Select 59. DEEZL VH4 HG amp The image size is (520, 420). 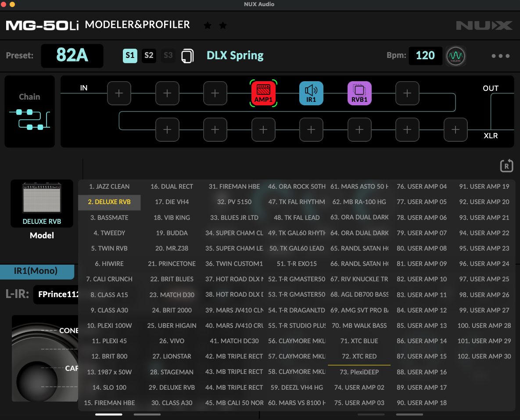pyautogui.click(x=297, y=388)
